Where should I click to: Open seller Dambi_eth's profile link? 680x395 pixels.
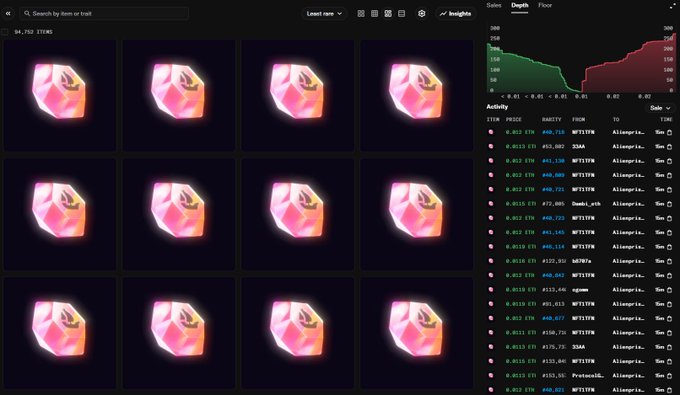pyautogui.click(x=586, y=204)
